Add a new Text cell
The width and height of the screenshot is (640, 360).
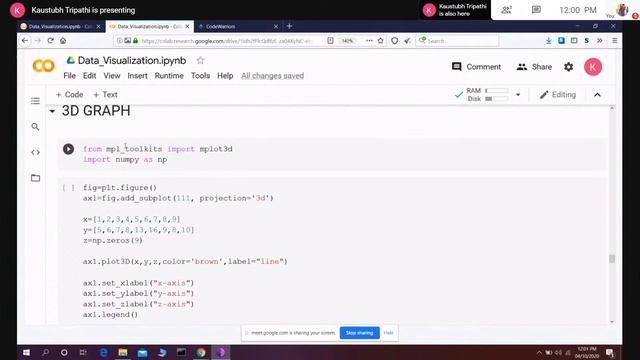pyautogui.click(x=105, y=95)
